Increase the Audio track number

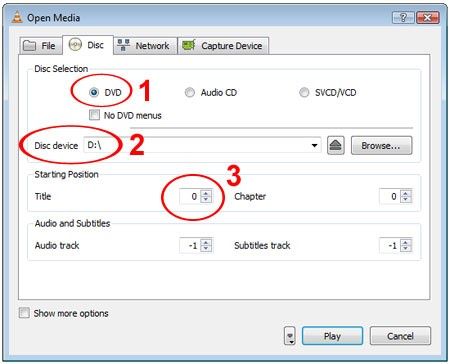pos(206,242)
